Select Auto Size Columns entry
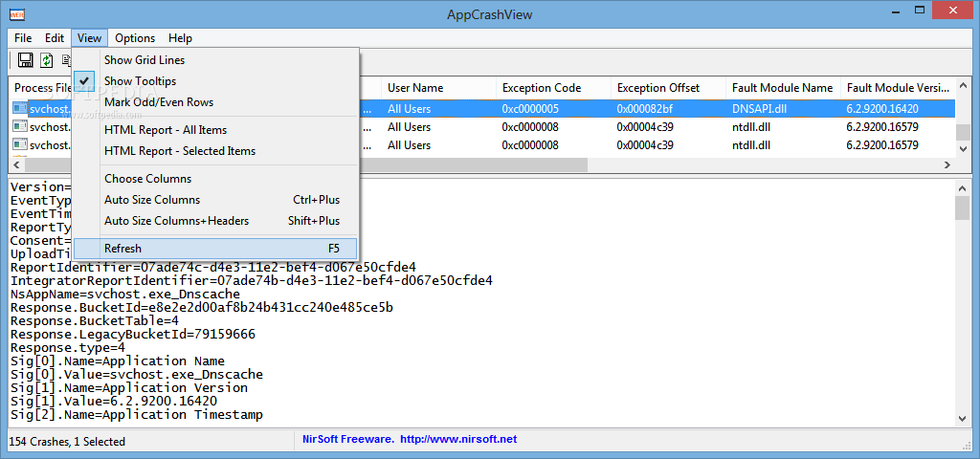Image resolution: width=980 pixels, height=459 pixels. coord(215,200)
